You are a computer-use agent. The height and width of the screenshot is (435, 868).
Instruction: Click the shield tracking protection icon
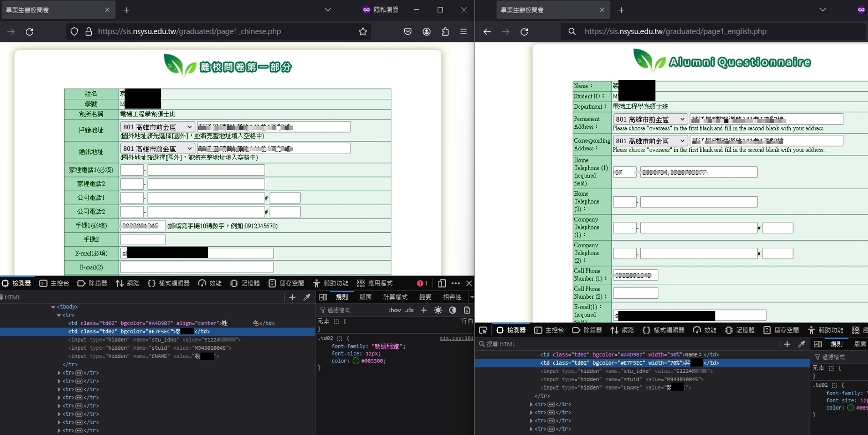(74, 31)
